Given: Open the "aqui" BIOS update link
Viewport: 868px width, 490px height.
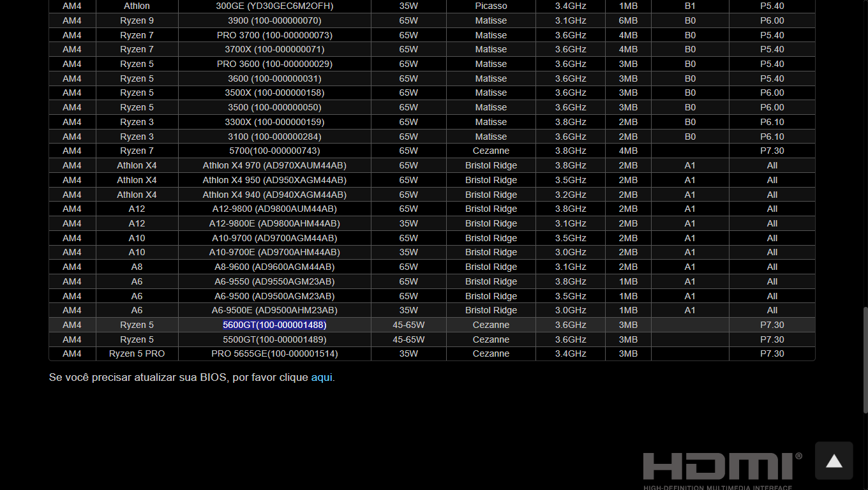Looking at the screenshot, I should click(x=322, y=377).
